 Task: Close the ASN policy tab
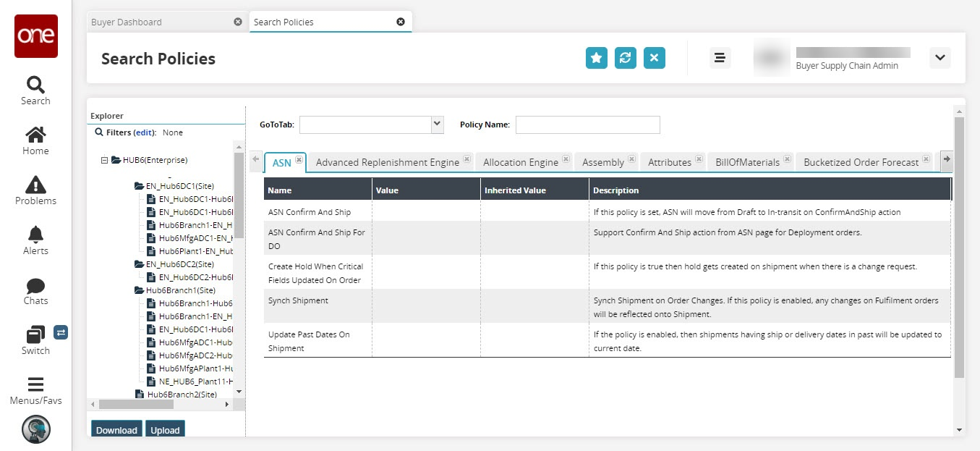(x=299, y=160)
